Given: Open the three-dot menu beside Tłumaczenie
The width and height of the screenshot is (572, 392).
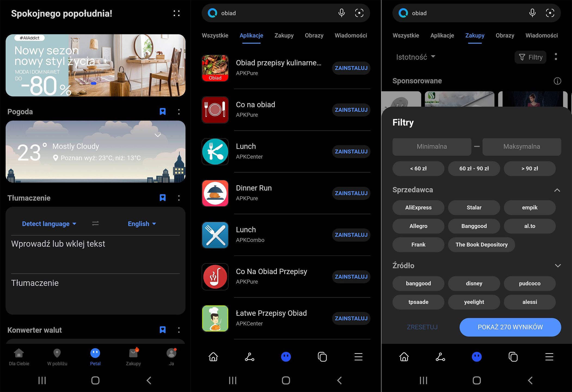Looking at the screenshot, I should pos(179,198).
